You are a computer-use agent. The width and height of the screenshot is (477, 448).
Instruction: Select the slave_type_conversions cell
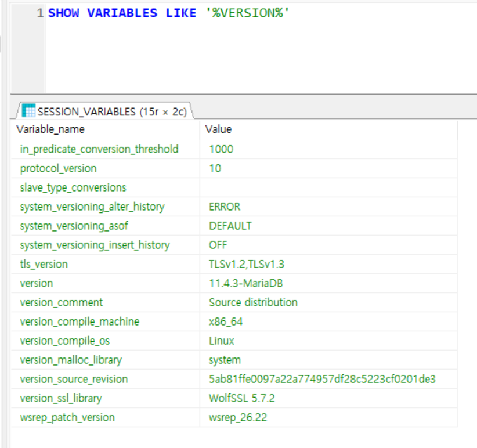click(x=105, y=187)
